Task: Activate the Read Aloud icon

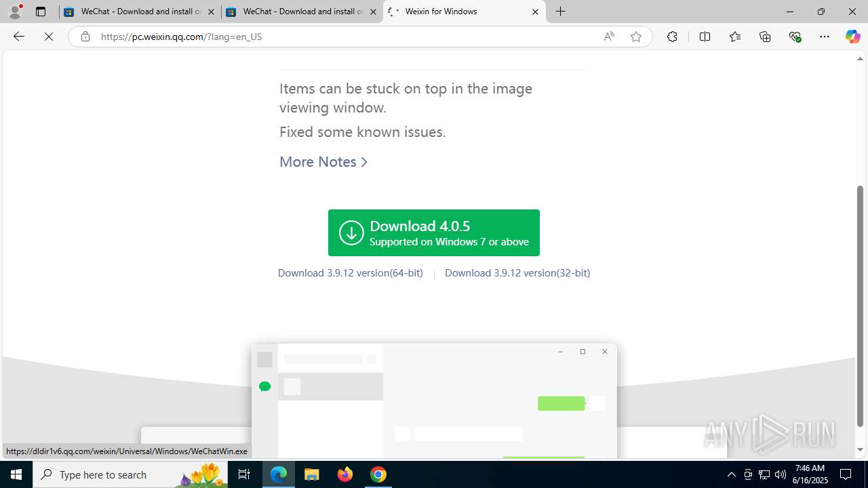Action: (x=609, y=37)
